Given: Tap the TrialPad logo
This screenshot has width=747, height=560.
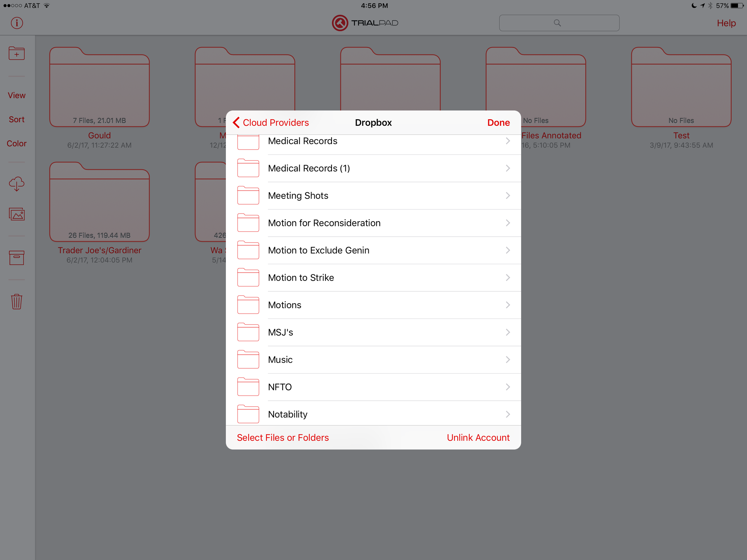Looking at the screenshot, I should [365, 23].
